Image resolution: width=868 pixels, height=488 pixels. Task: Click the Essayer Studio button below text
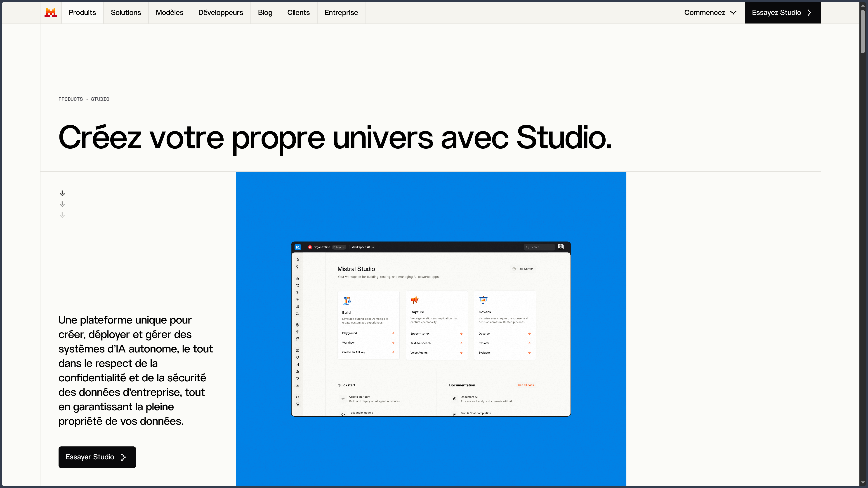pyautogui.click(x=97, y=457)
